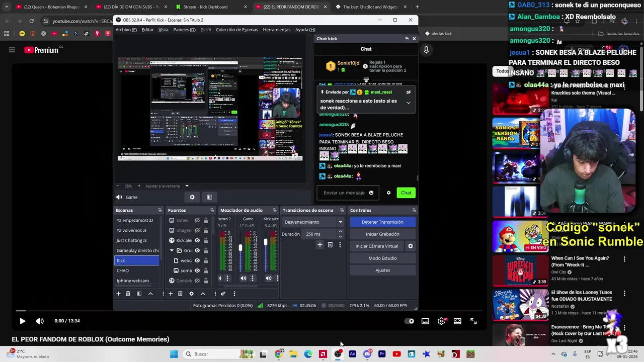Show the Imagen source via eye icon

[x=197, y=230]
